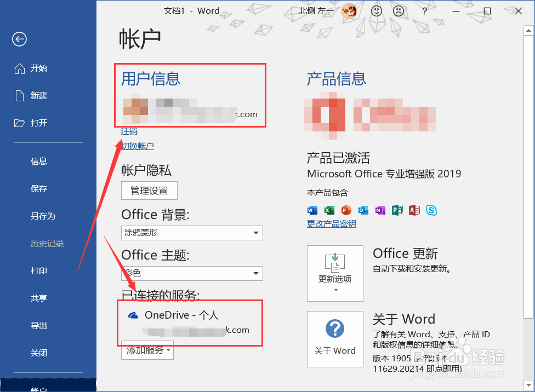Image resolution: width=535 pixels, height=392 pixels.
Task: Click the Word product icon
Action: 312,210
